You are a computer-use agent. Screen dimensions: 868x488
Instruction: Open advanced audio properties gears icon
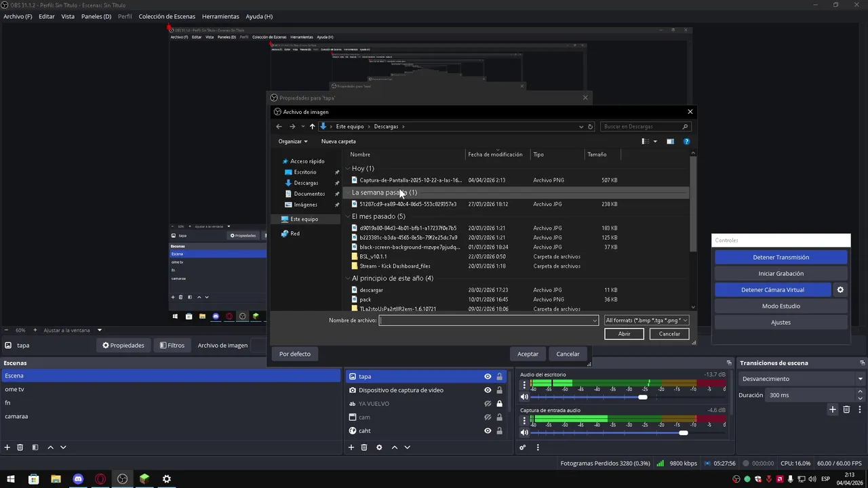pyautogui.click(x=523, y=447)
